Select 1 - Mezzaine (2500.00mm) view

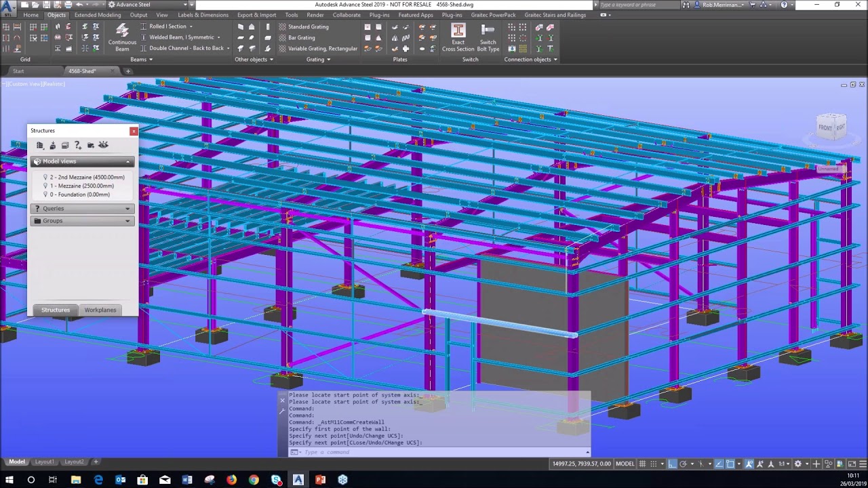pyautogui.click(x=81, y=186)
